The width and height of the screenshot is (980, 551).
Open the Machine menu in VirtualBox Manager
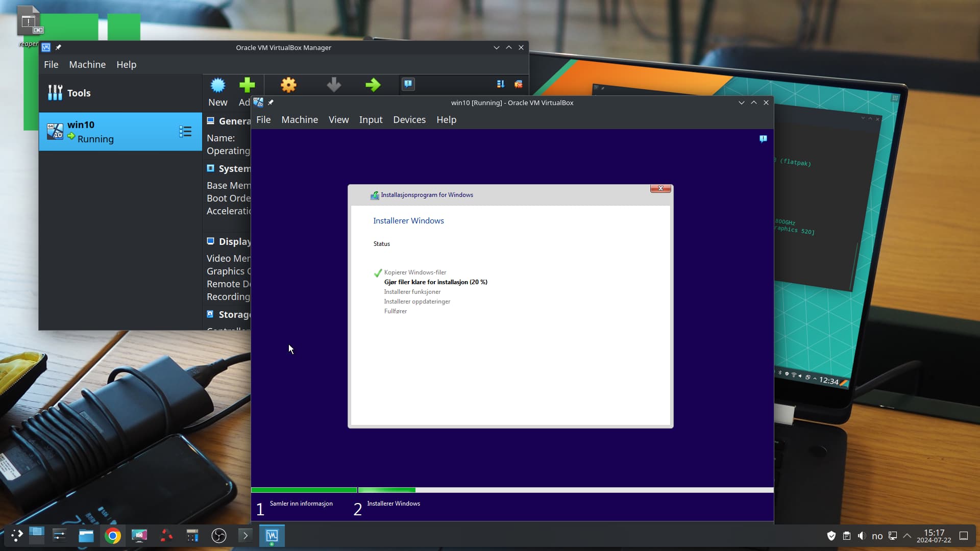point(87,65)
